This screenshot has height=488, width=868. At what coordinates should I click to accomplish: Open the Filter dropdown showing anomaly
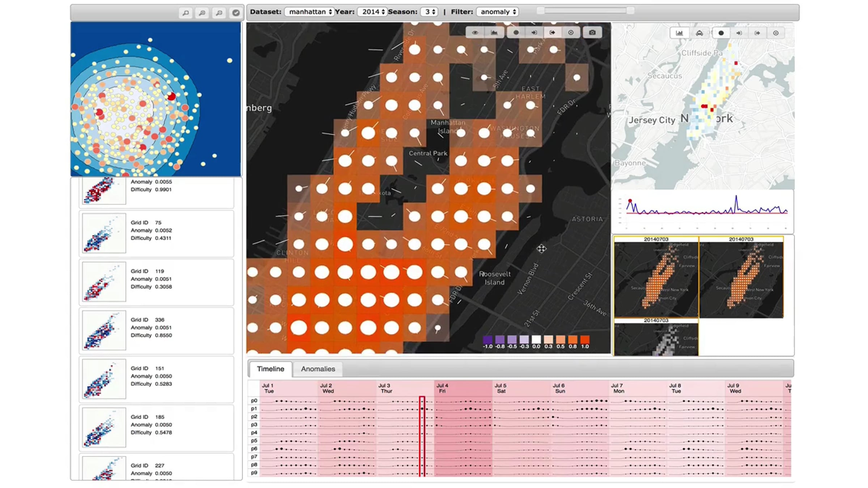tap(498, 12)
